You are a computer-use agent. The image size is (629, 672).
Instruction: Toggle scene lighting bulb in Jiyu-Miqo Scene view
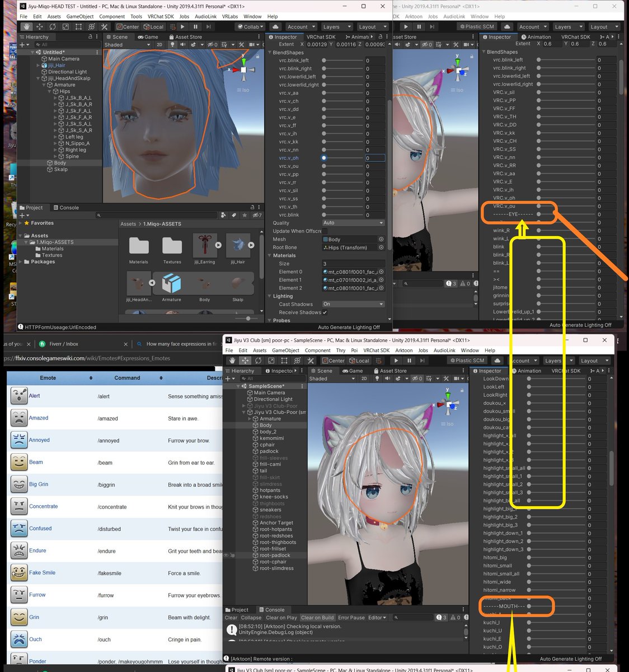coord(172,45)
